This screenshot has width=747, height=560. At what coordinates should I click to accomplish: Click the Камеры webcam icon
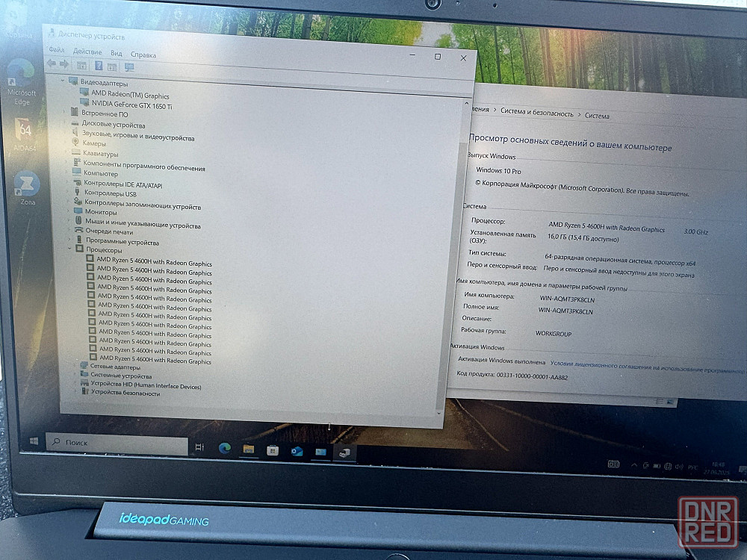click(75, 142)
